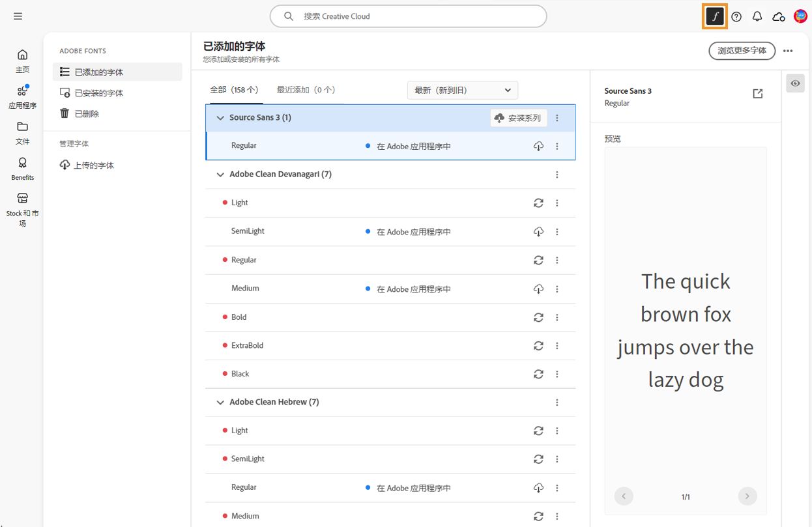Open more options for Adobe Clean Devanagari family
The height and width of the screenshot is (527, 812).
pyautogui.click(x=557, y=175)
